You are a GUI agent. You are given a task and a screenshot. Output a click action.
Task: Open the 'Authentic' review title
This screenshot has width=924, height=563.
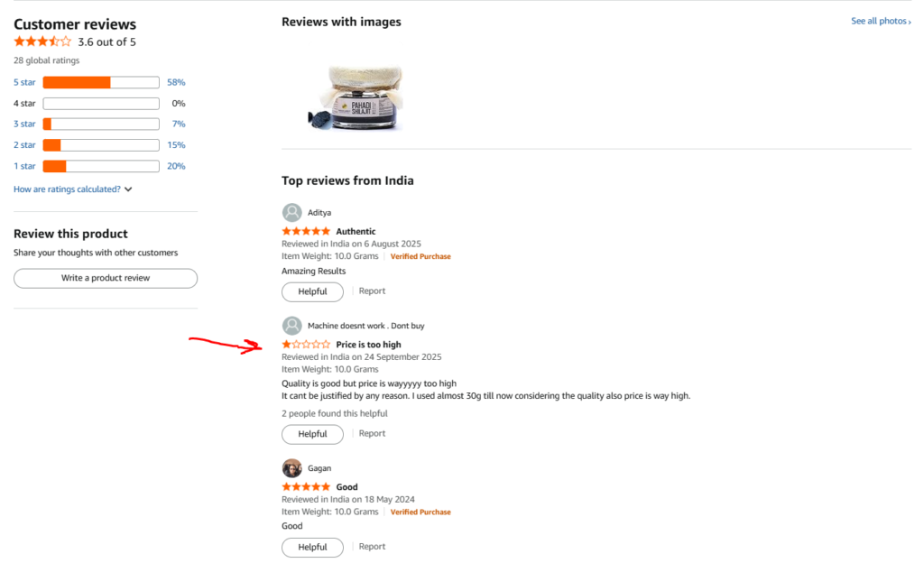pyautogui.click(x=356, y=231)
